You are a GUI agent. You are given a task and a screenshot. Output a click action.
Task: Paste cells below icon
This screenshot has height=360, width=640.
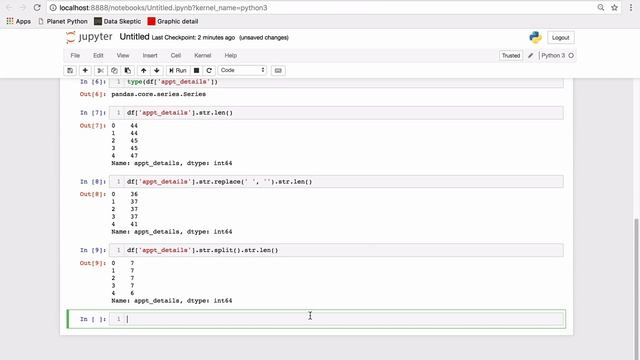[x=128, y=71]
